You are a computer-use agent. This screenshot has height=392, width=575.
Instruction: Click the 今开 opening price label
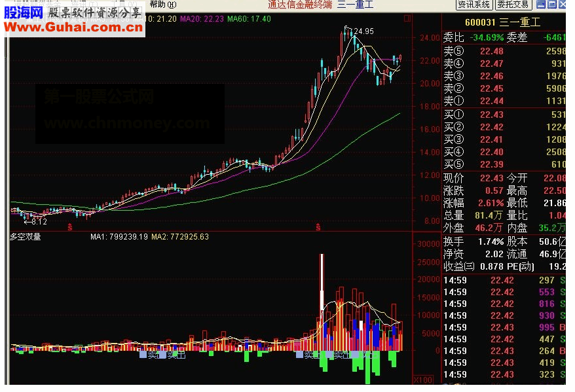[517, 178]
